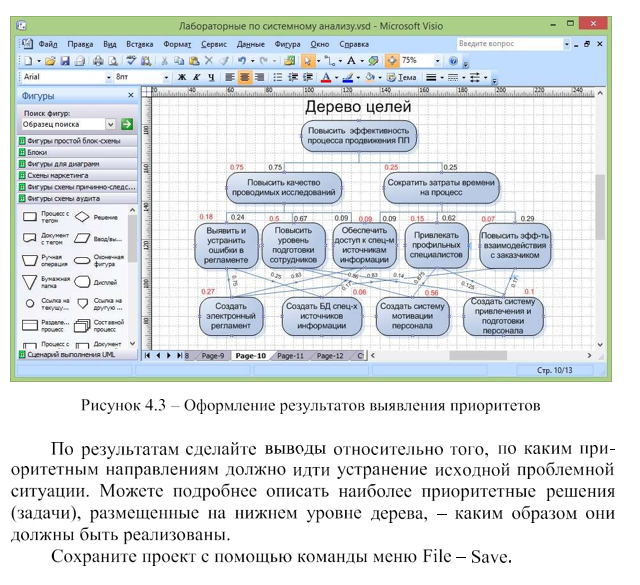
Task: Delete selection with the X icon
Action: (x=209, y=61)
